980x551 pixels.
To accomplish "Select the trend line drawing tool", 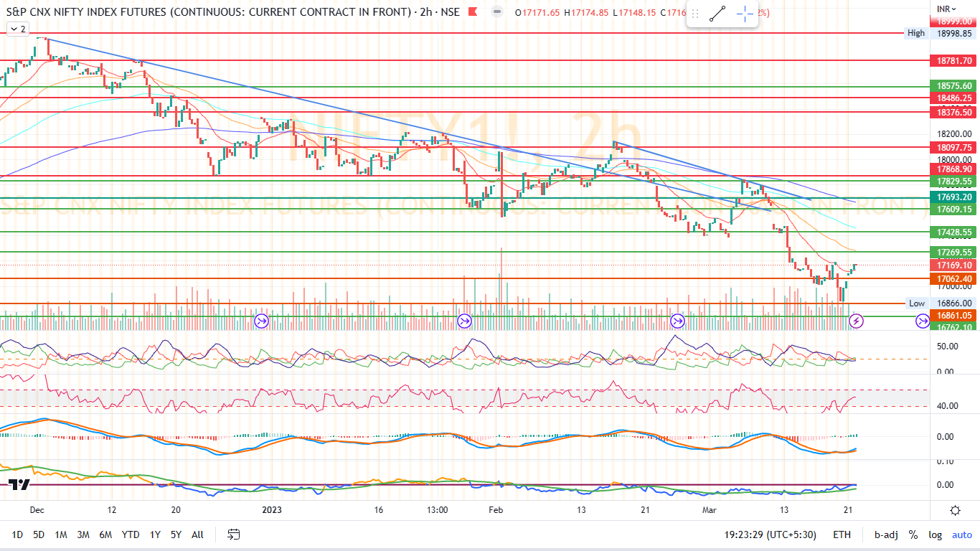I will [x=717, y=14].
